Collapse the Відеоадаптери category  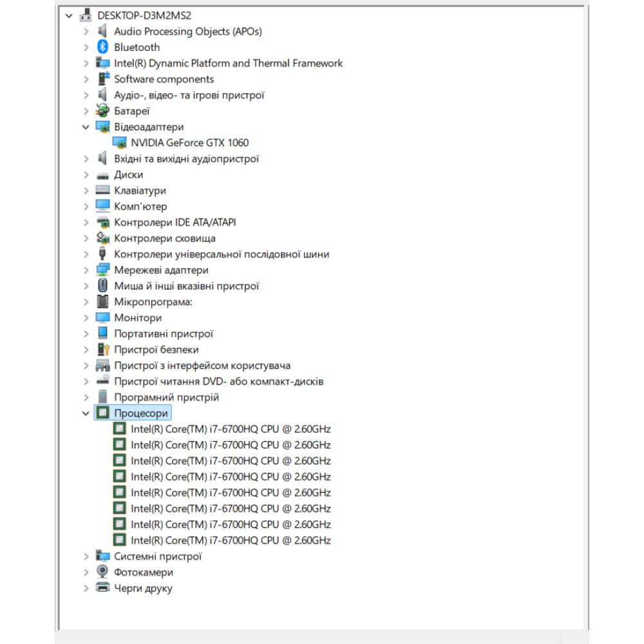86,127
